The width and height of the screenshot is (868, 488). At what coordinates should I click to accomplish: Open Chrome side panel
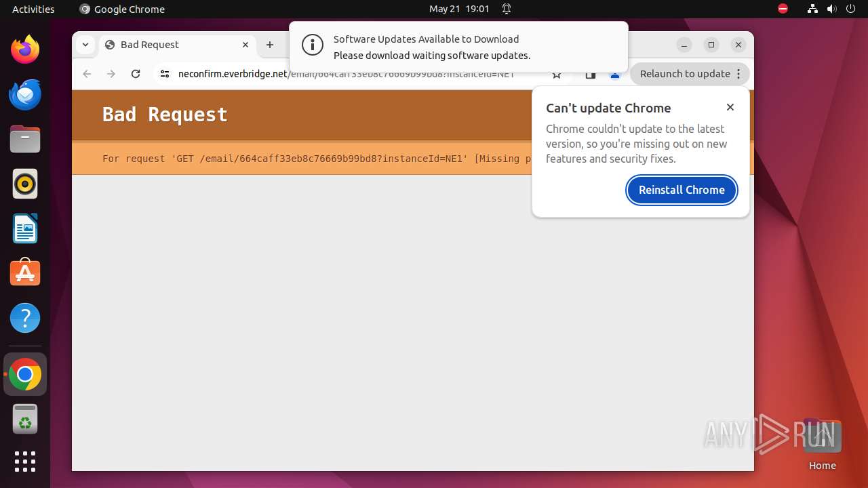[x=591, y=75]
